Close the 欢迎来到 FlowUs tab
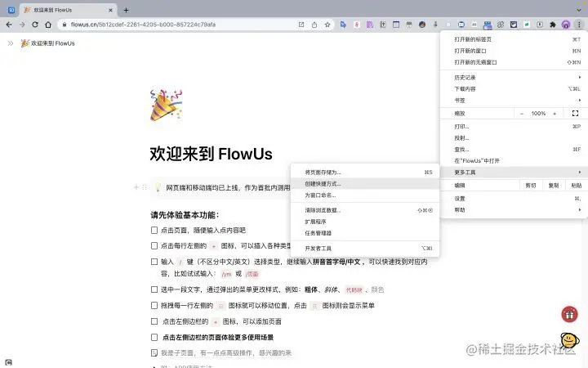This screenshot has height=368, width=588. click(110, 10)
